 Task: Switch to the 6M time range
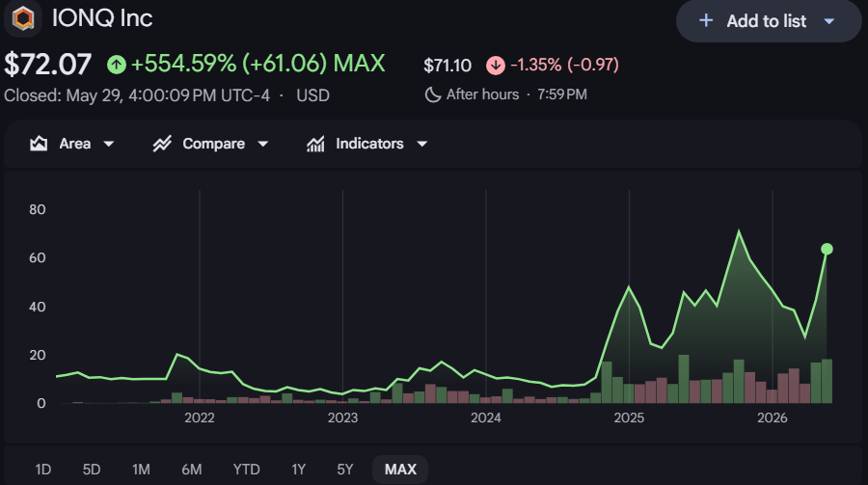point(192,470)
